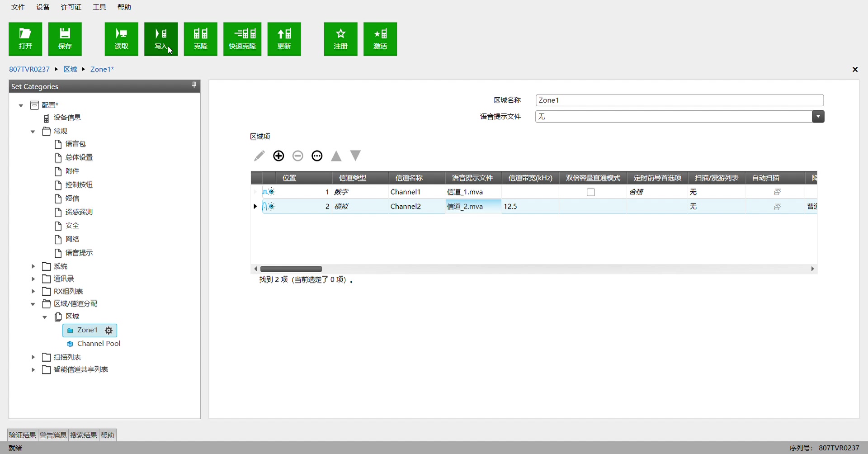The height and width of the screenshot is (454, 868).
Task: Click the scrollbar right arrow under table
Action: click(x=812, y=269)
